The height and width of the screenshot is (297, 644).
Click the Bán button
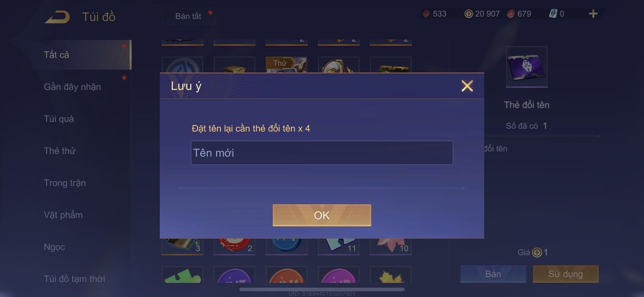pyautogui.click(x=493, y=274)
